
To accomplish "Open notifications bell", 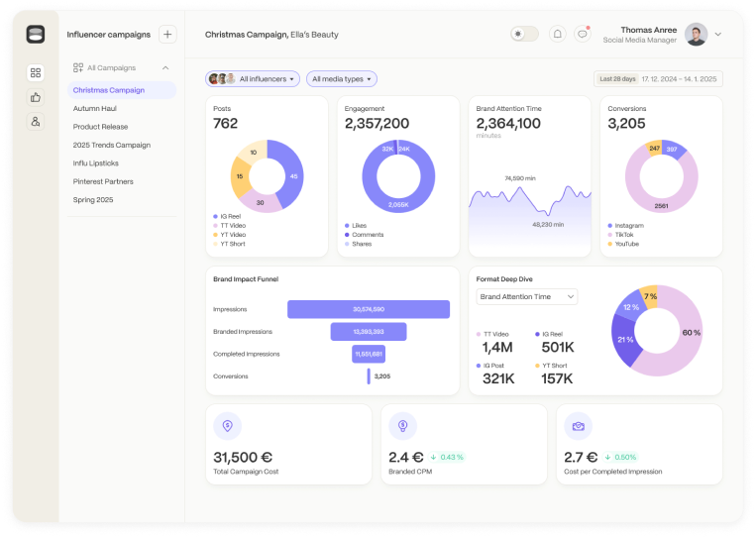I will (557, 34).
